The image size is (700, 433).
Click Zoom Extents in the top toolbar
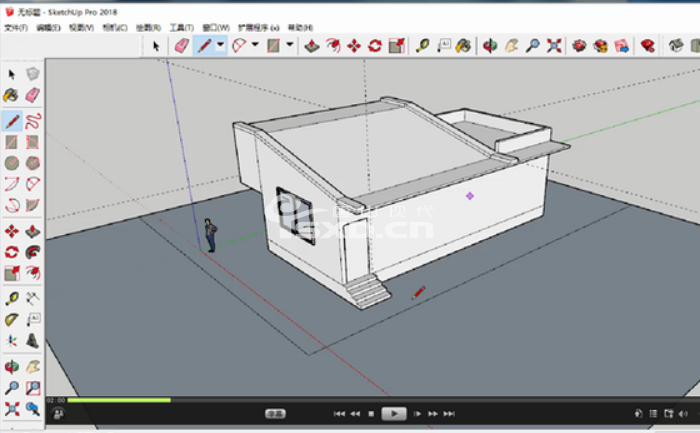click(554, 46)
